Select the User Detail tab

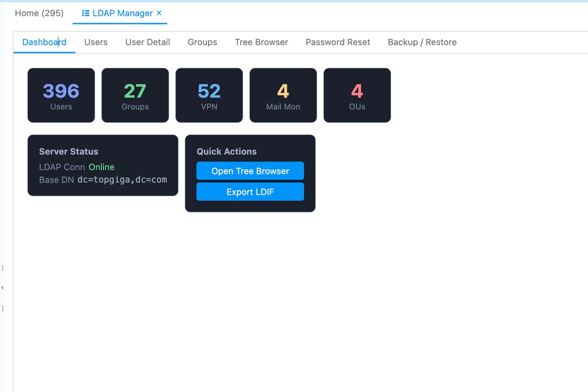147,42
